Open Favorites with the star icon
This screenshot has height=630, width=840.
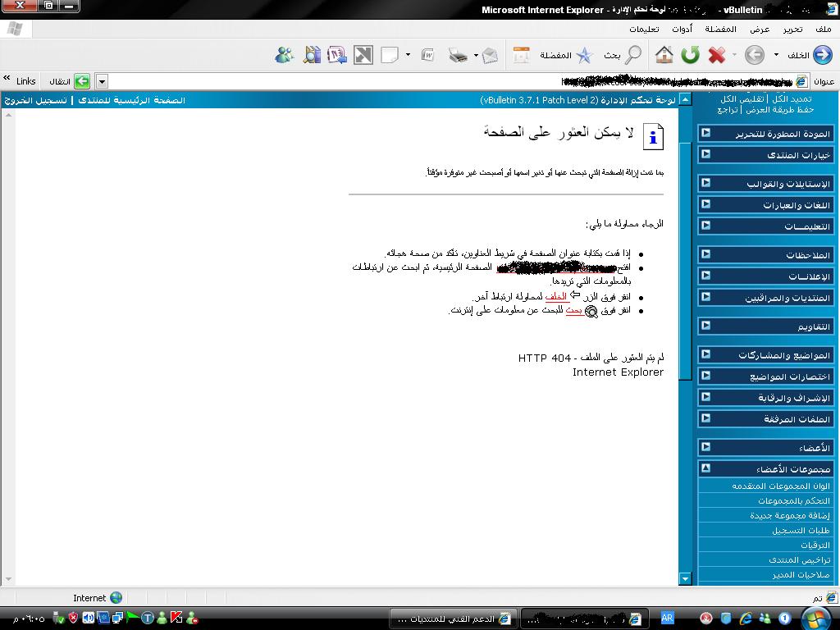pyautogui.click(x=584, y=55)
